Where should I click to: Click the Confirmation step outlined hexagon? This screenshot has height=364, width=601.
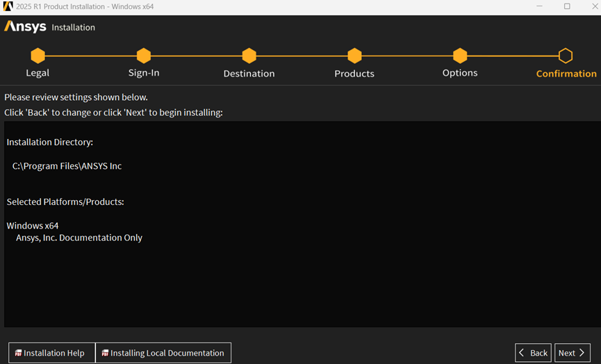[566, 56]
